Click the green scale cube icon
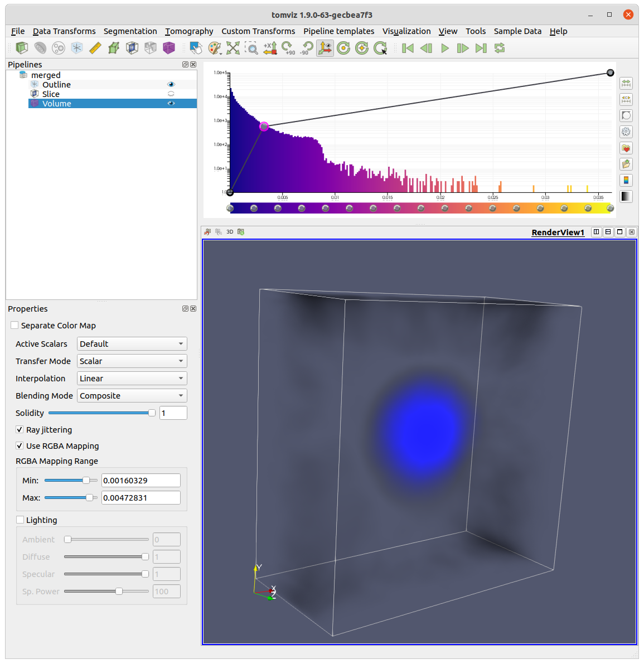Image resolution: width=644 pixels, height=664 pixels. tap(114, 48)
